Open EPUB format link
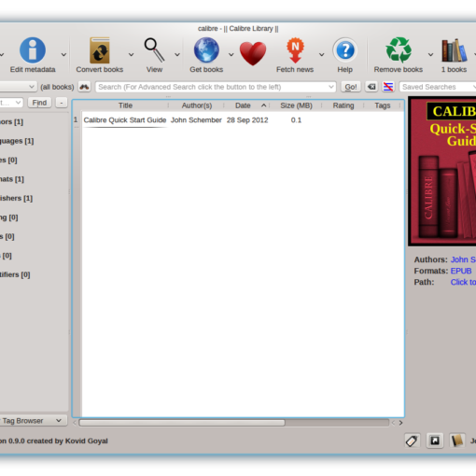 pyautogui.click(x=461, y=271)
